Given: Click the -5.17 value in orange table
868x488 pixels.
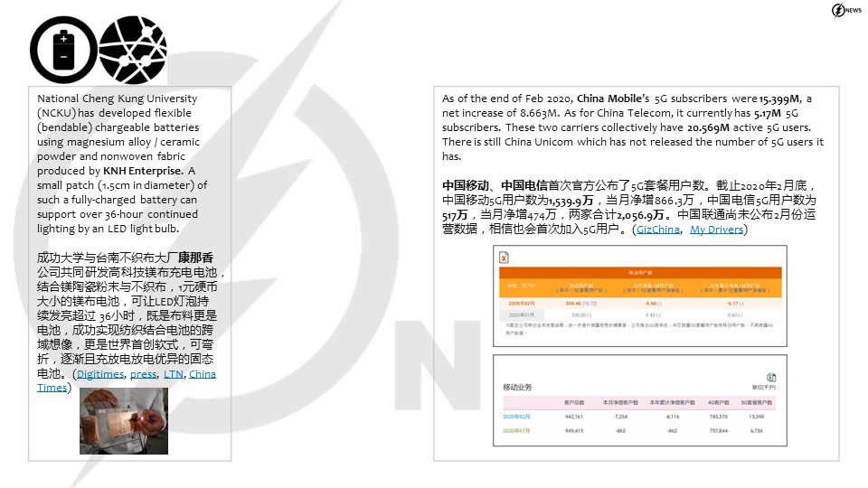Looking at the screenshot, I should pyautogui.click(x=732, y=304).
